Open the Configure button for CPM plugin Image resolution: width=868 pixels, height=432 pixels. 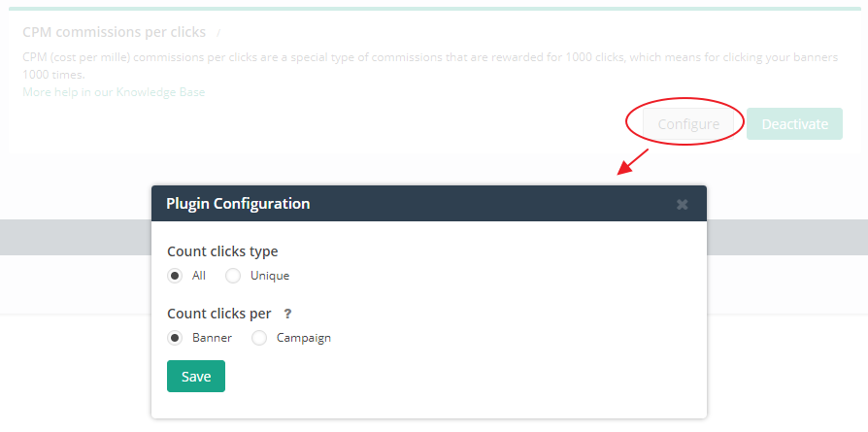[x=688, y=123]
